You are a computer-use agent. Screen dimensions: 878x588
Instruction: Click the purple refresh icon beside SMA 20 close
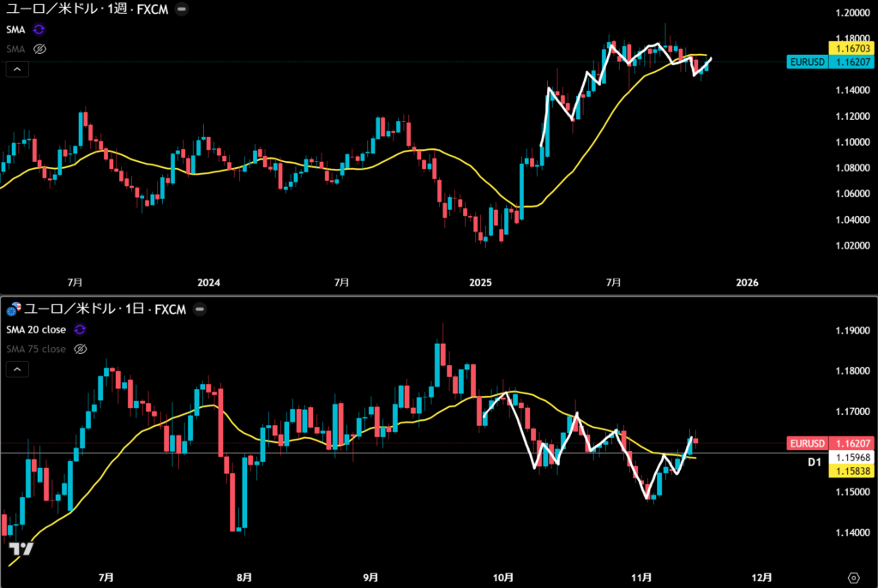pos(80,329)
